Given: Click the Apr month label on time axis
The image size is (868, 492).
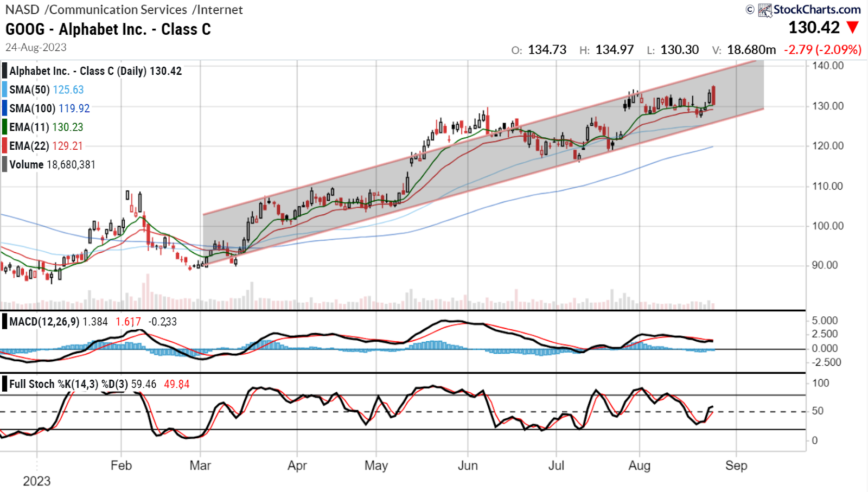Looking at the screenshot, I should click(x=297, y=465).
